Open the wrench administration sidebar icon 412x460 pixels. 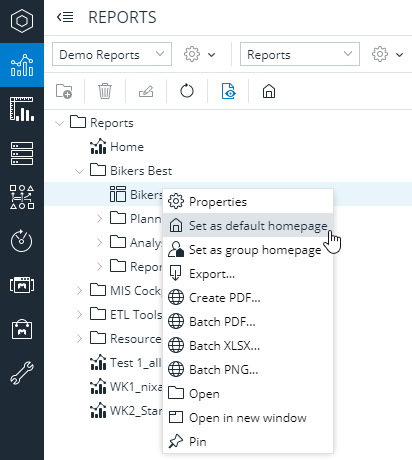tap(22, 373)
